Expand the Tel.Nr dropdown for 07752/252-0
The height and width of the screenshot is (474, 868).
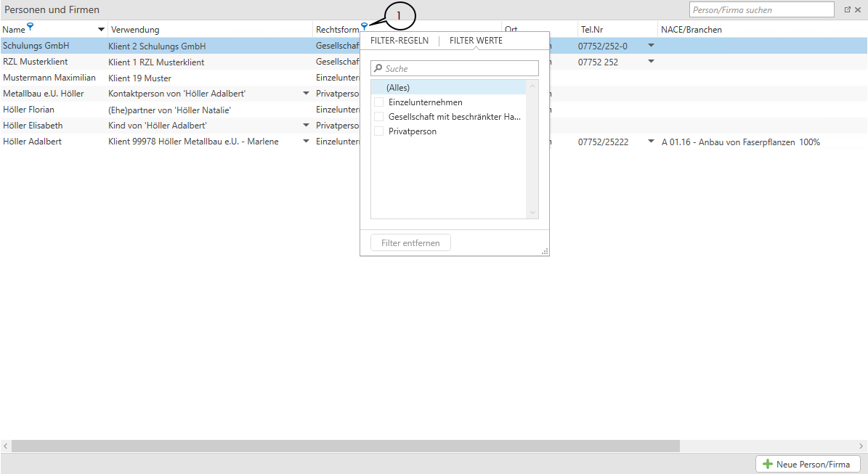click(651, 46)
